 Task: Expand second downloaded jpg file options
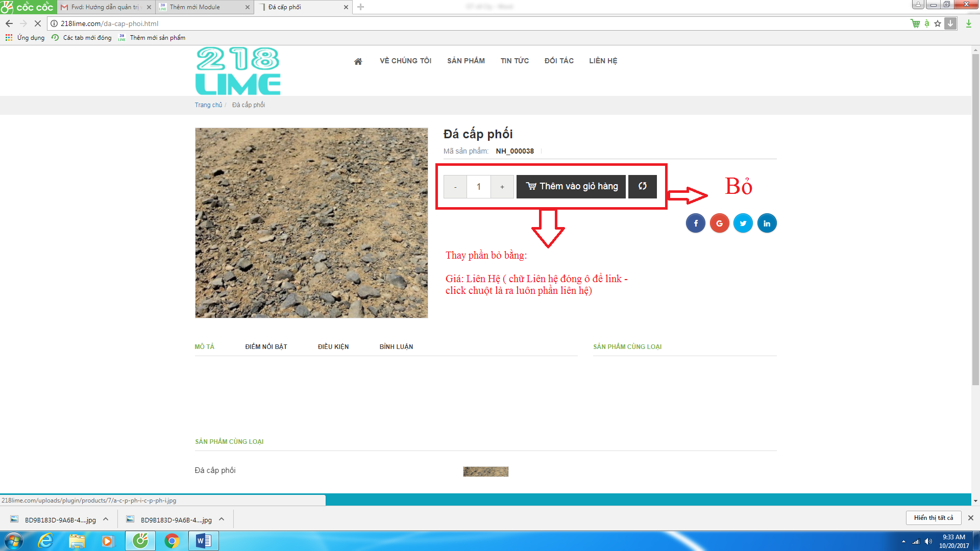click(222, 519)
